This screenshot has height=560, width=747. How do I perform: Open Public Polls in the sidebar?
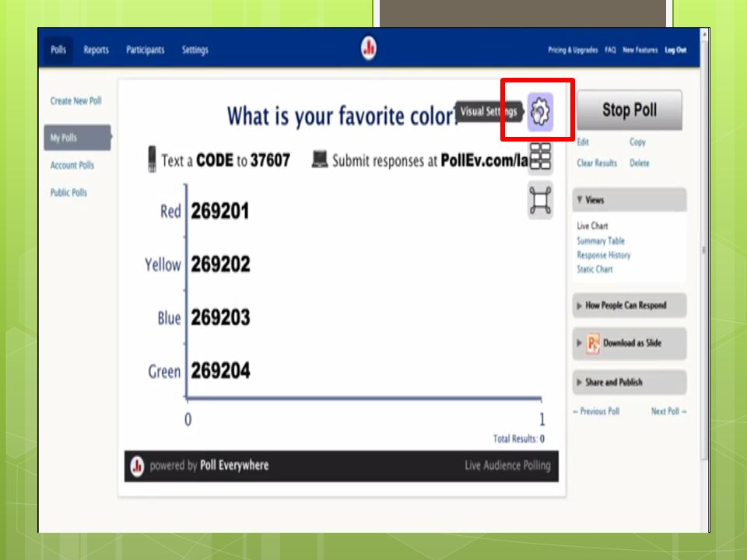68,192
